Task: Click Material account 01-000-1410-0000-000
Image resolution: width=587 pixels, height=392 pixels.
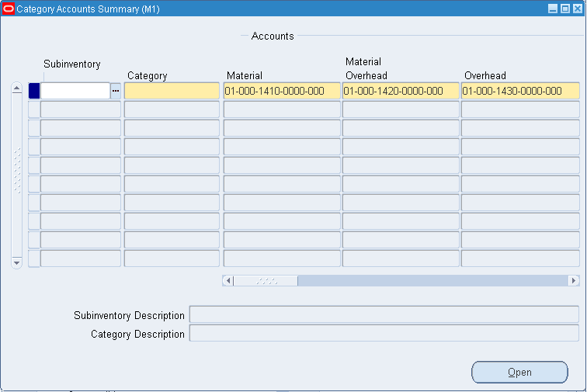Action: click(282, 91)
